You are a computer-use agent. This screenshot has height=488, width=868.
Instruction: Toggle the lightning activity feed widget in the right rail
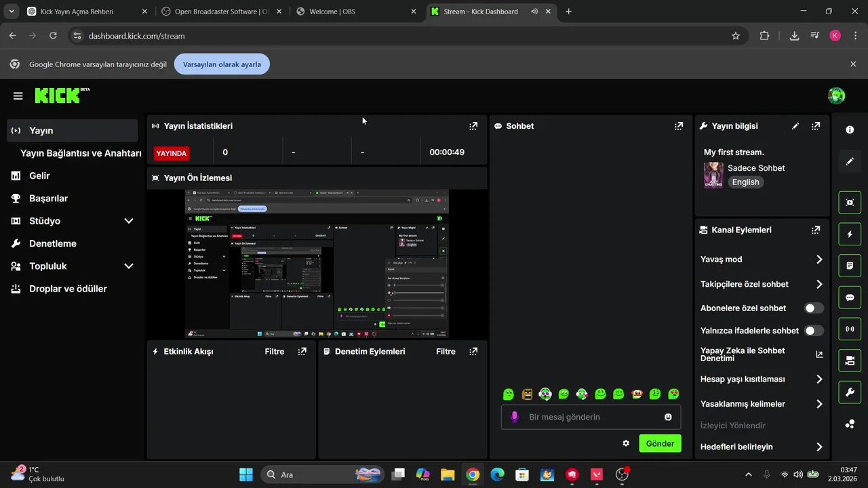[850, 234]
